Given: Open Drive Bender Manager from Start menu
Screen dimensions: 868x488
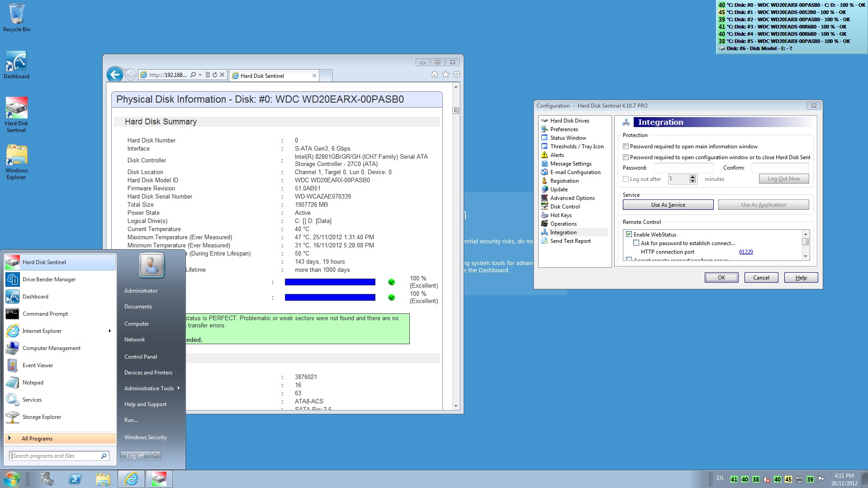Looking at the screenshot, I should pyautogui.click(x=60, y=280).
